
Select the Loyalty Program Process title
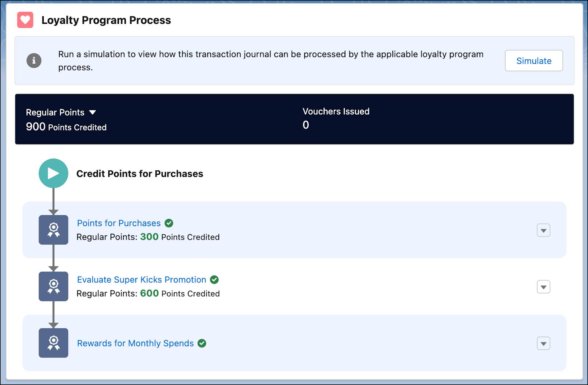pos(106,20)
